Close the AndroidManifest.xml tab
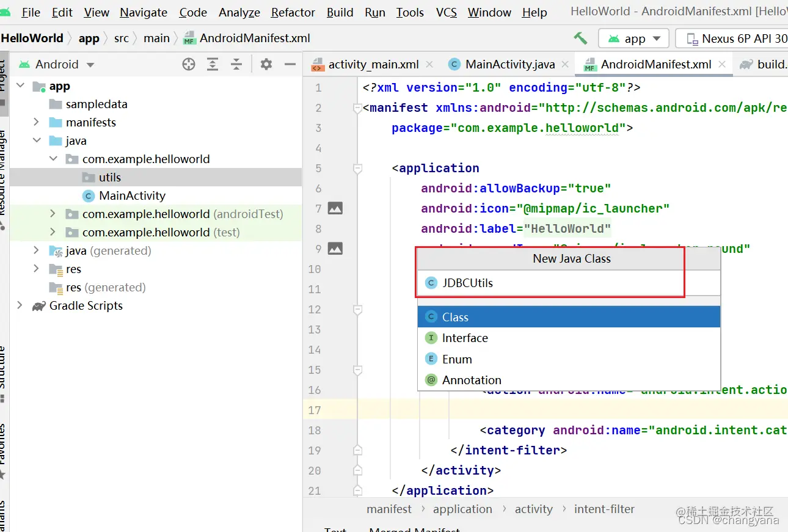The width and height of the screenshot is (788, 532). (x=722, y=64)
